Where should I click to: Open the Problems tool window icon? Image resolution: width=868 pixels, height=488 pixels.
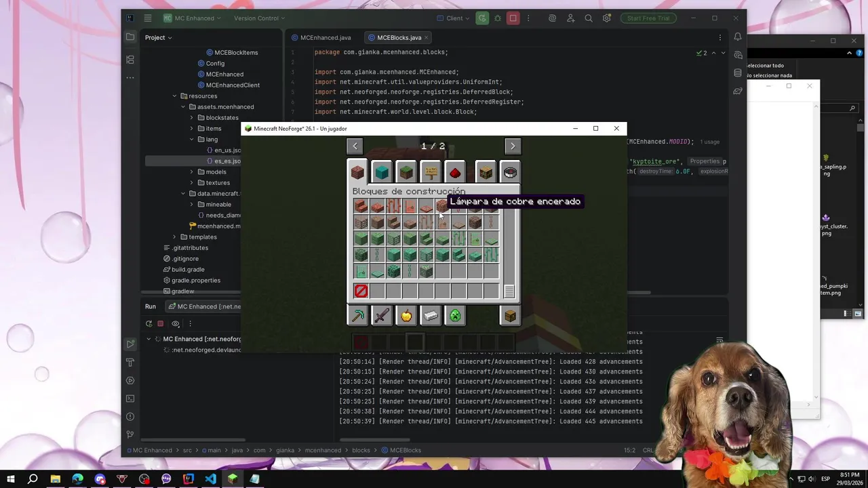[130, 417]
